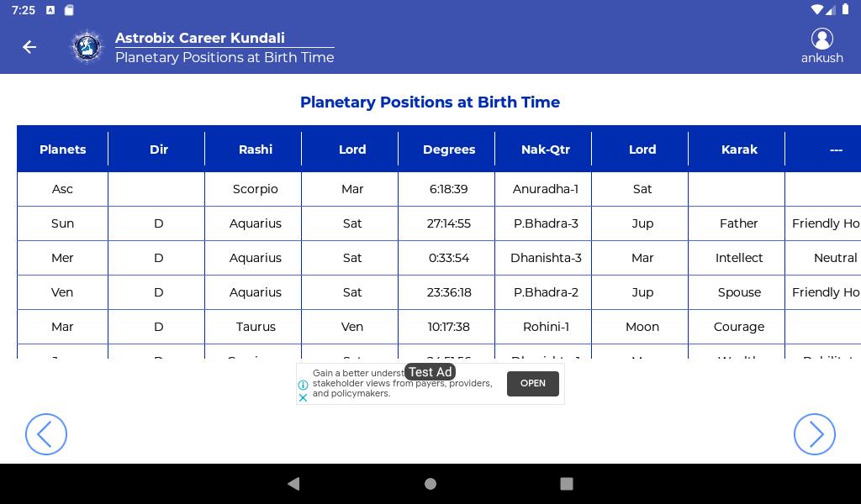
Task: Click the Ven row label
Action: pyautogui.click(x=62, y=292)
